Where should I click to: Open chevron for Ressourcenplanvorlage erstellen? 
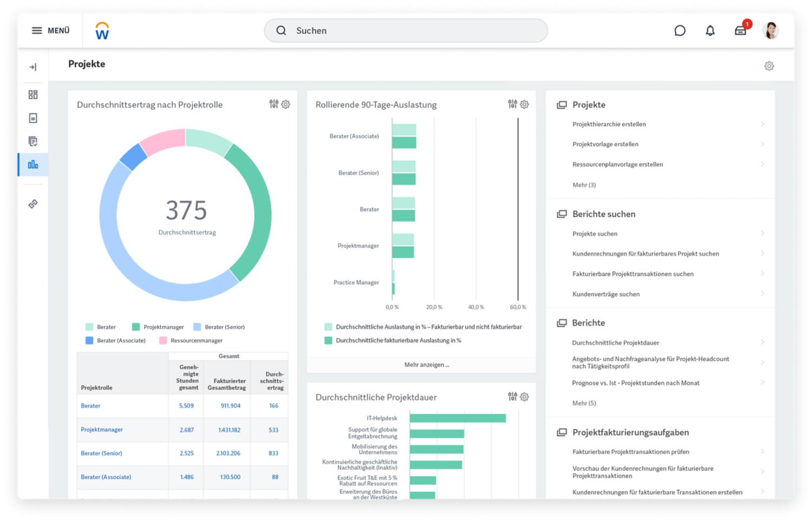tap(763, 164)
